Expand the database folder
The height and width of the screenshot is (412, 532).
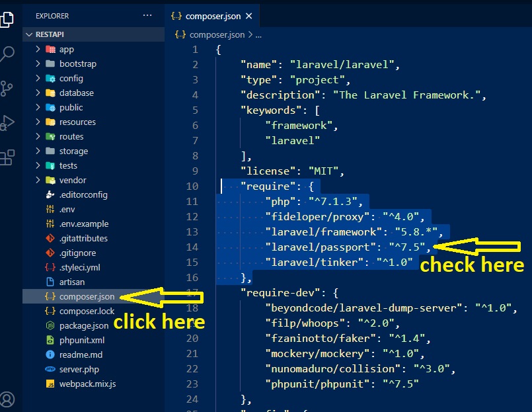coord(76,93)
